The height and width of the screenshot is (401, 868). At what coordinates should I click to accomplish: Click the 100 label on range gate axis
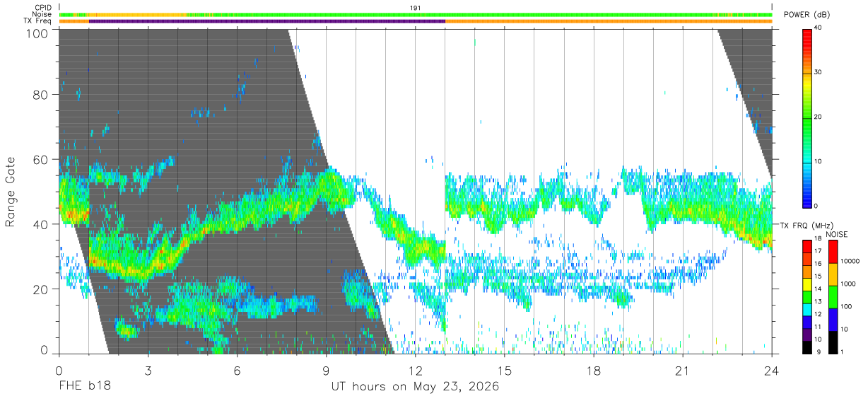[x=37, y=33]
